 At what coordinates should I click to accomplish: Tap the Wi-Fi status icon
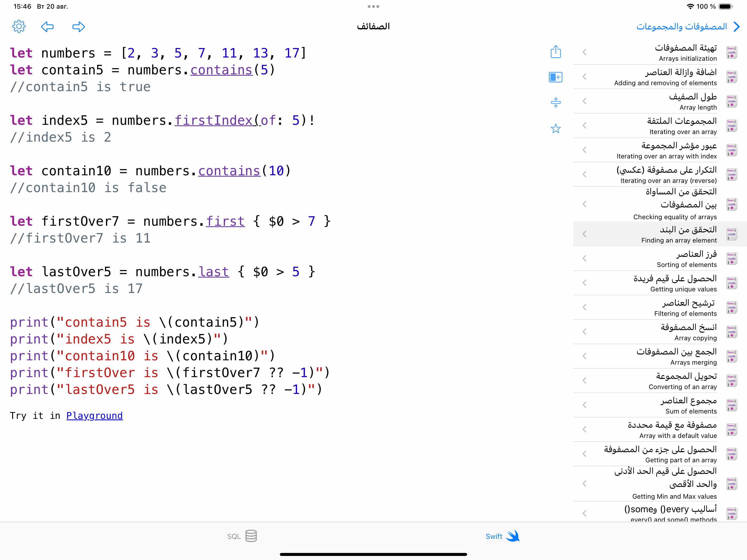(x=690, y=7)
